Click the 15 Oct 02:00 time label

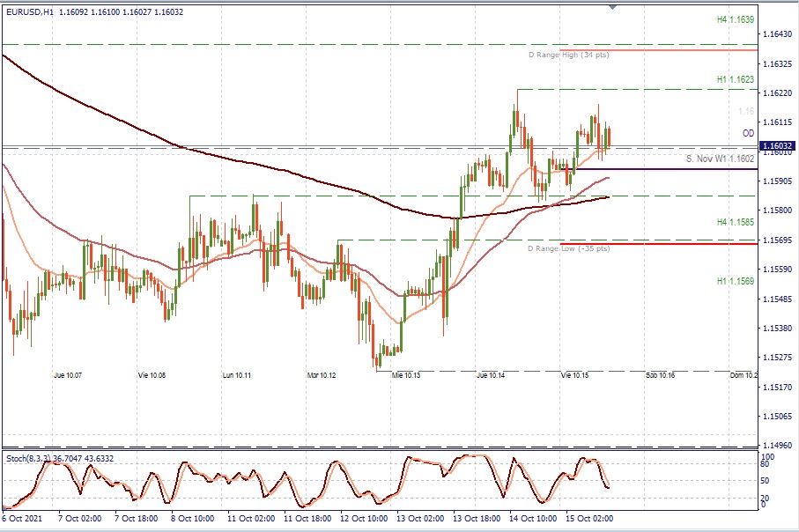coord(589,519)
